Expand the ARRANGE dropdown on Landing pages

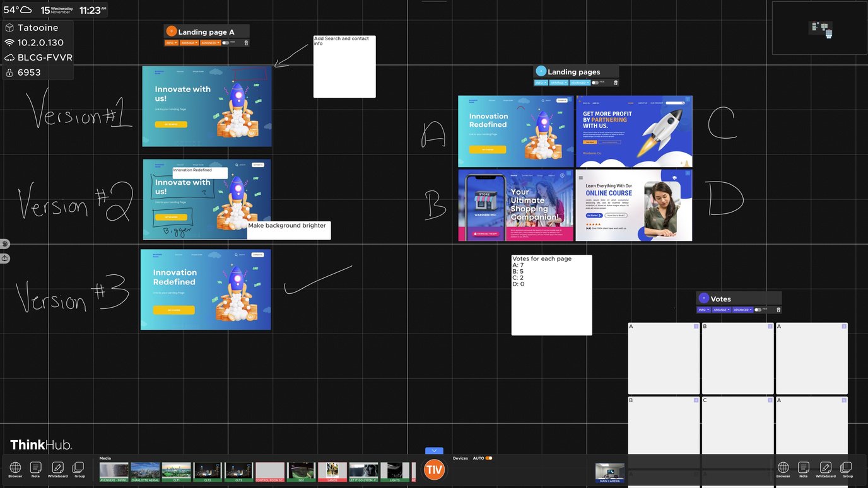click(x=559, y=82)
